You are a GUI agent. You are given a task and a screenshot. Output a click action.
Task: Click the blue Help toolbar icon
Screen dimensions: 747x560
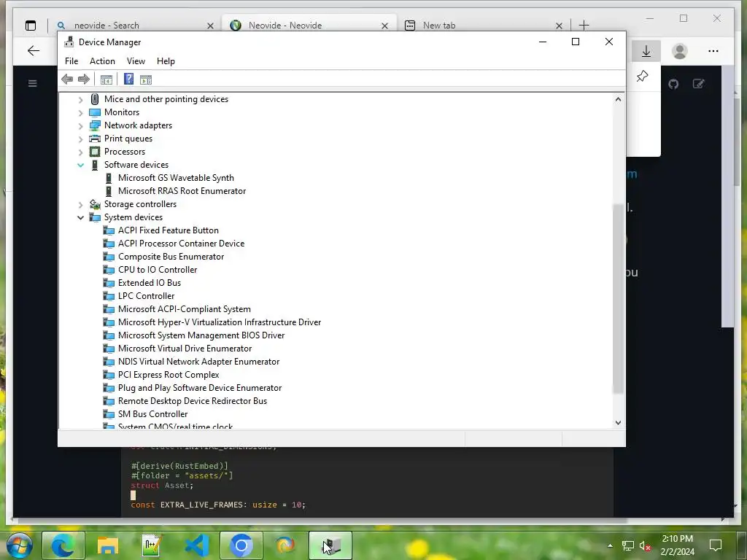[x=128, y=79]
